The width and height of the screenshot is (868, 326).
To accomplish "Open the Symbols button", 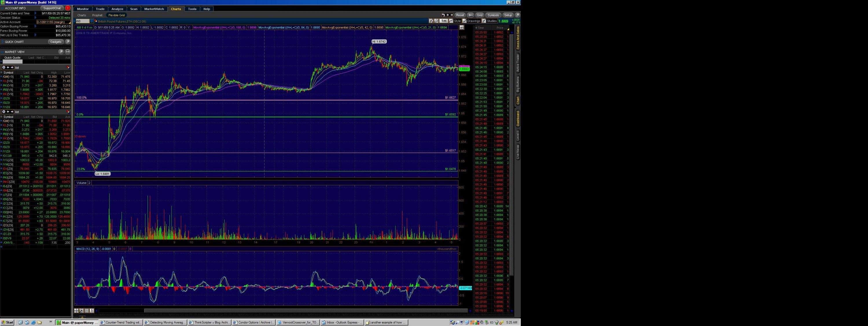I will click(493, 15).
